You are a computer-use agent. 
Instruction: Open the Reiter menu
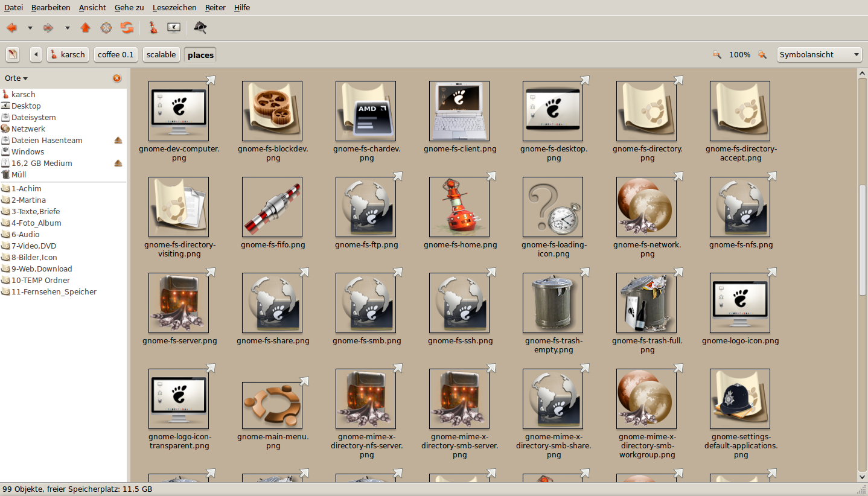[x=215, y=7]
